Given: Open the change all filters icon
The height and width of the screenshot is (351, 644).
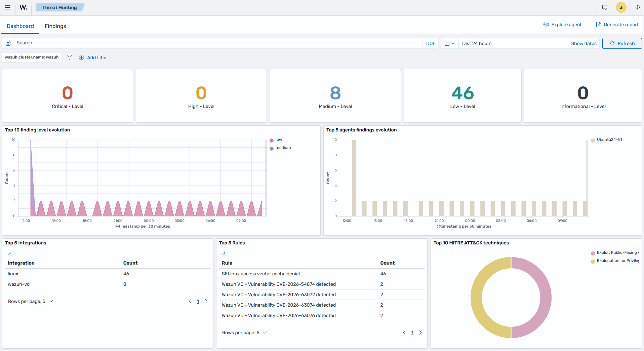Looking at the screenshot, I should pyautogui.click(x=70, y=57).
